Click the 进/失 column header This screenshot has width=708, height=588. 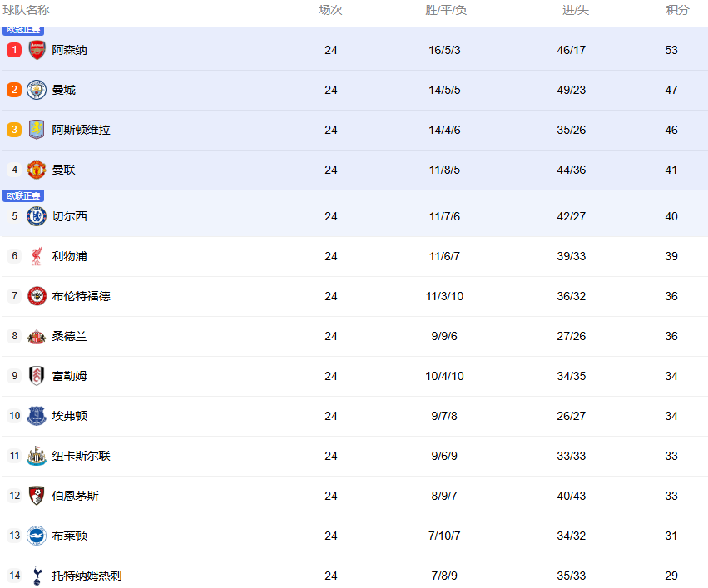(x=575, y=10)
